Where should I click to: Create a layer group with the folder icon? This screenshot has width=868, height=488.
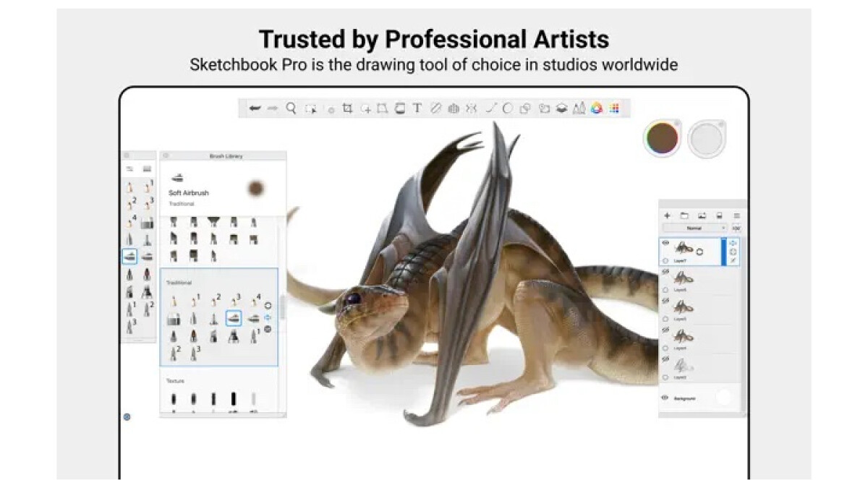click(684, 215)
